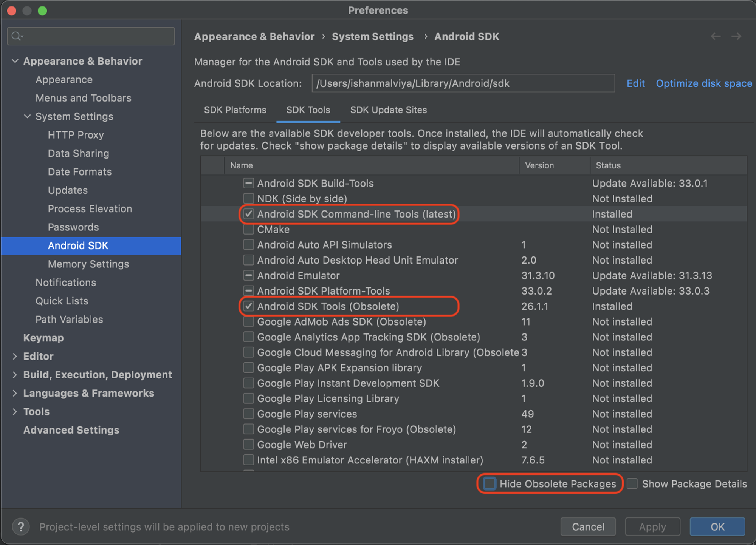Image resolution: width=756 pixels, height=545 pixels.
Task: Select Passwords settings
Action: tap(73, 227)
